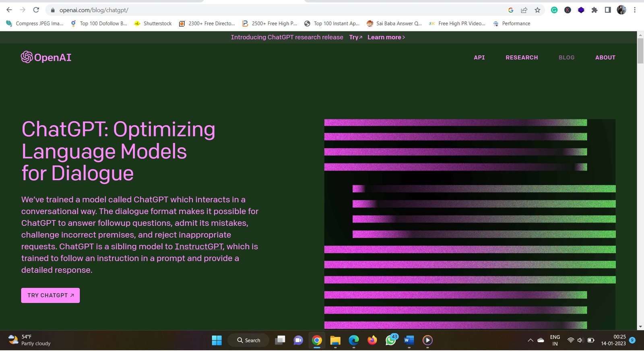
Task: Expand Learn more in the banner
Action: [x=386, y=37]
